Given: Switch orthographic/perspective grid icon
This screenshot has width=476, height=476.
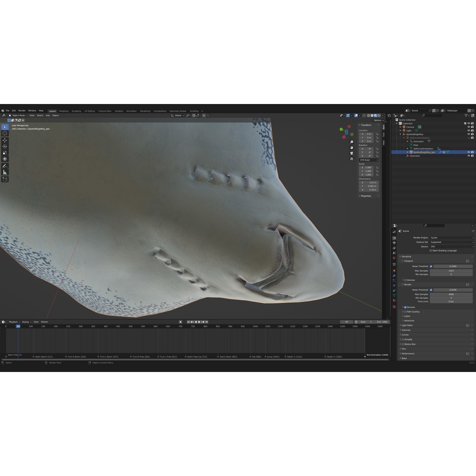Looking at the screenshot, I should click(352, 159).
